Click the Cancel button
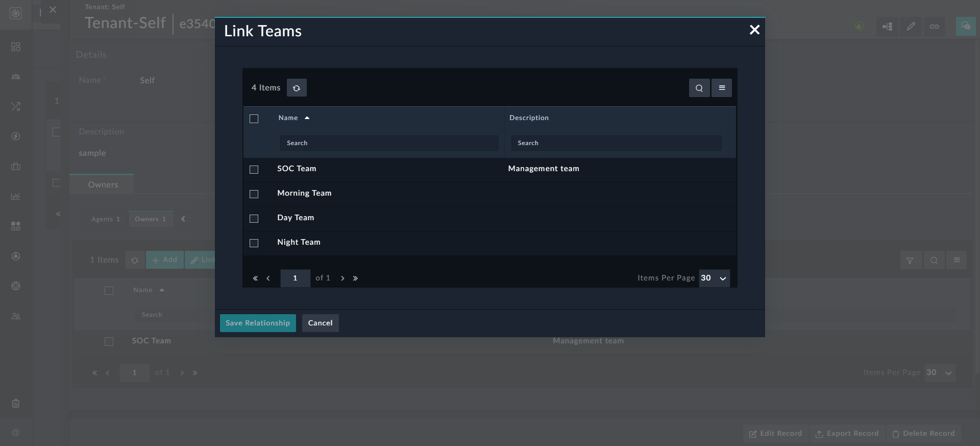 click(320, 323)
